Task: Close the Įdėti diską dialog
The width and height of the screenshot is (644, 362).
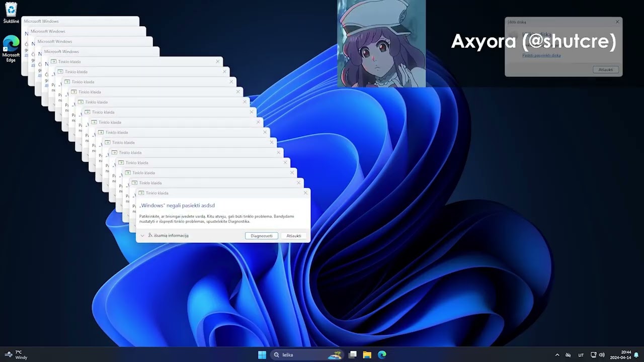Action: click(617, 22)
